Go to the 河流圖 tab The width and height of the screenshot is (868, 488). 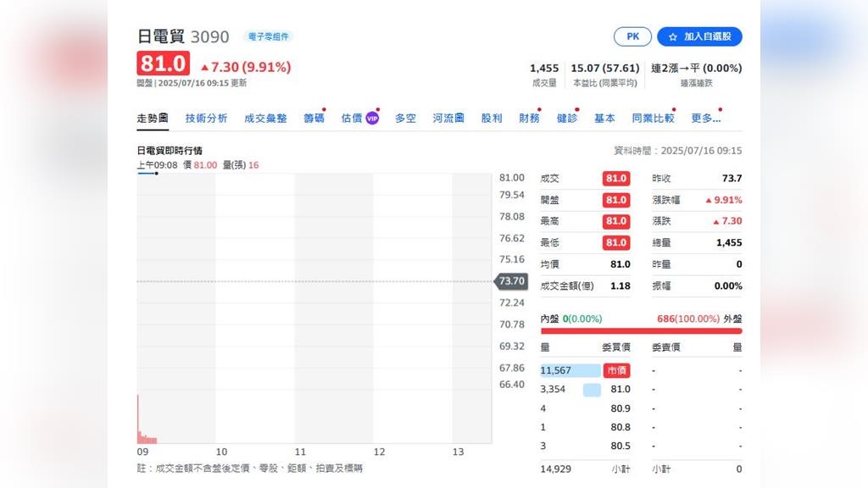[448, 119]
